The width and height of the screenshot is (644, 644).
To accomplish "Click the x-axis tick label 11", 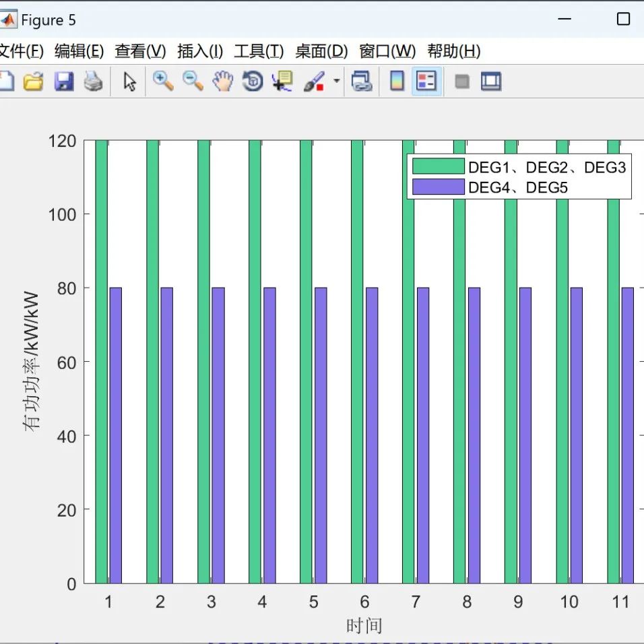I will coord(620,602).
